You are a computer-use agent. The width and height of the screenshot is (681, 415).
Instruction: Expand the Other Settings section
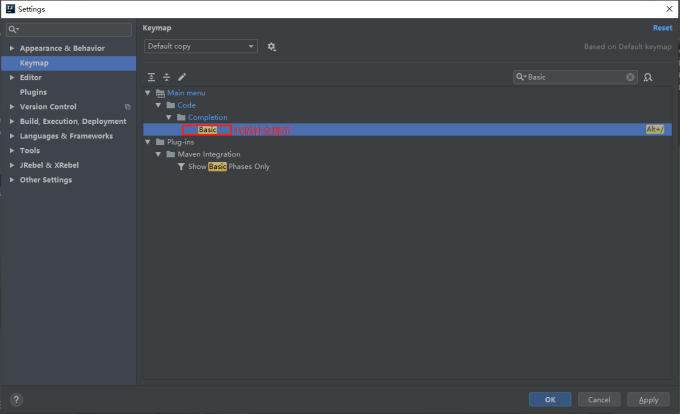coord(12,180)
